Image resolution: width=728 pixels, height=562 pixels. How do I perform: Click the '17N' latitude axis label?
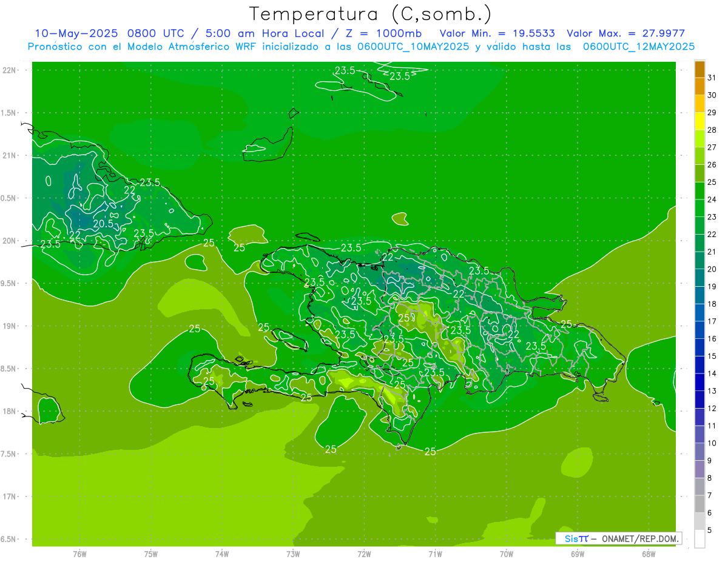pos(10,497)
